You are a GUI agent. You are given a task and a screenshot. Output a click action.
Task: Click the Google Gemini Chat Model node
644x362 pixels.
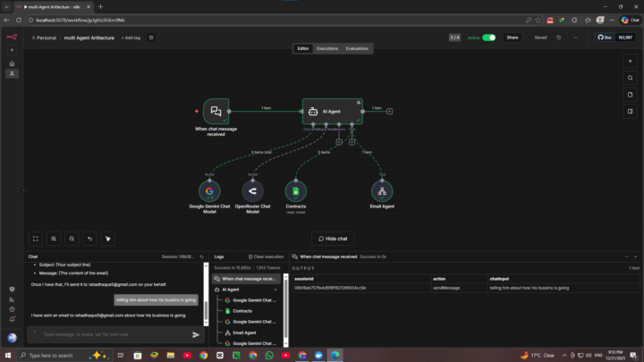pyautogui.click(x=209, y=190)
